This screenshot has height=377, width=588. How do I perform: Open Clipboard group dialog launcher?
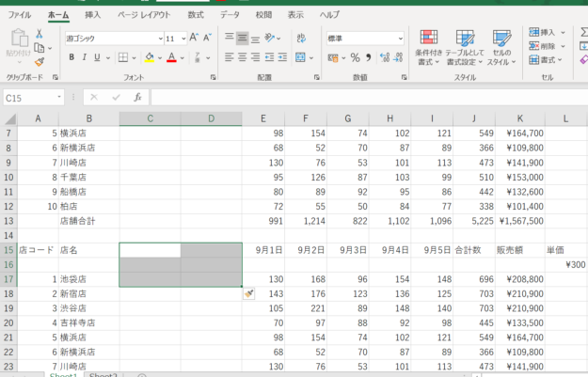[56, 77]
